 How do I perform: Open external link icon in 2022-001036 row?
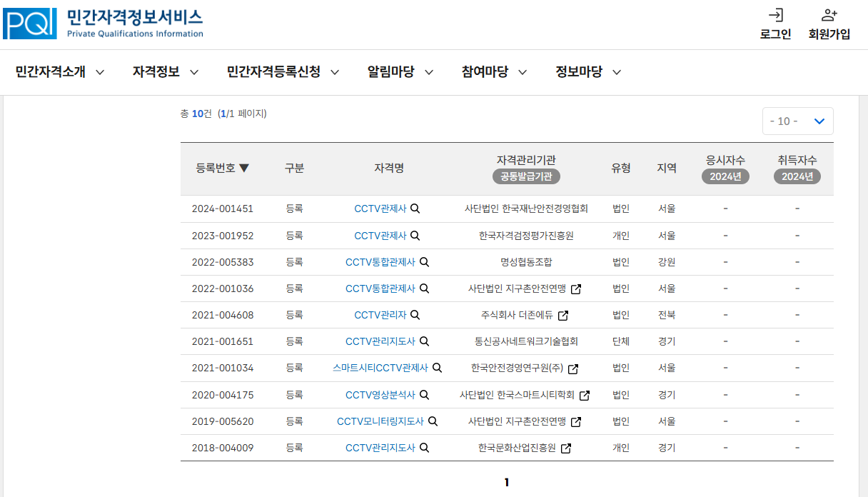tap(576, 289)
